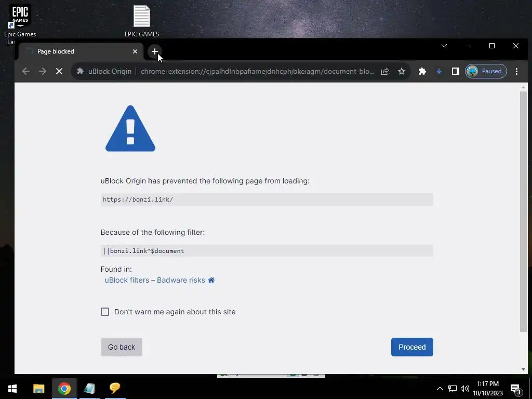The image size is (532, 399).
Task: Click the uBlock Origin puzzle icon in address bar
Action: pyautogui.click(x=81, y=71)
